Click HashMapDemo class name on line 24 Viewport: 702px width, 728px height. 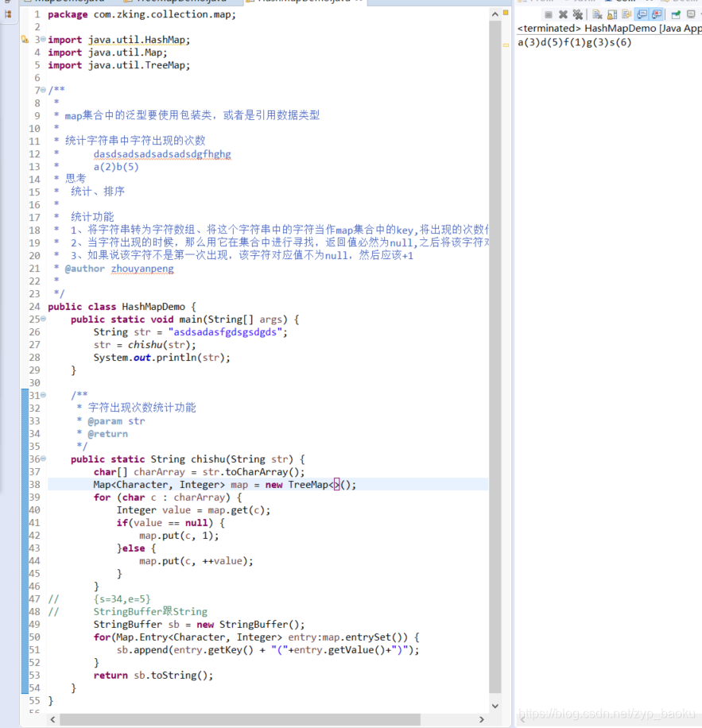point(153,307)
